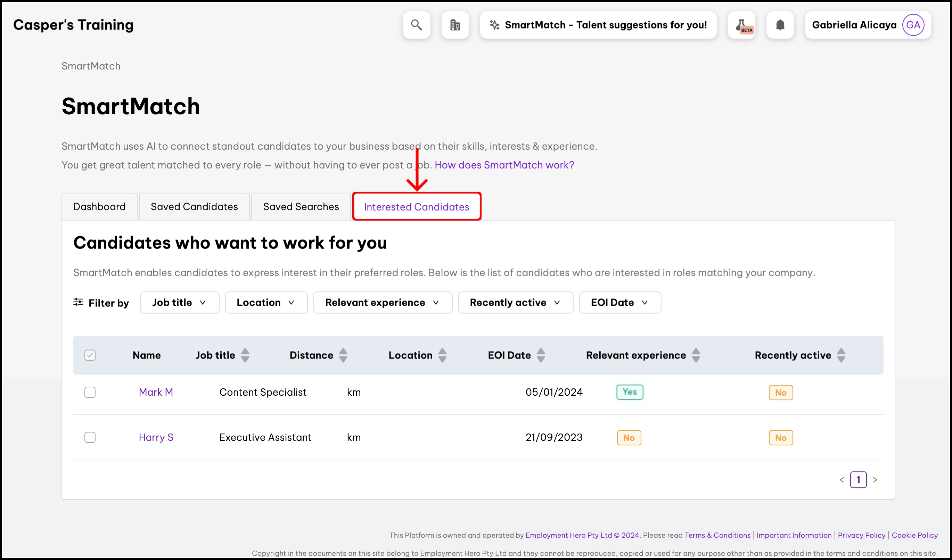Expand the Job title filter dropdown
Image resolution: width=952 pixels, height=560 pixels.
(179, 303)
